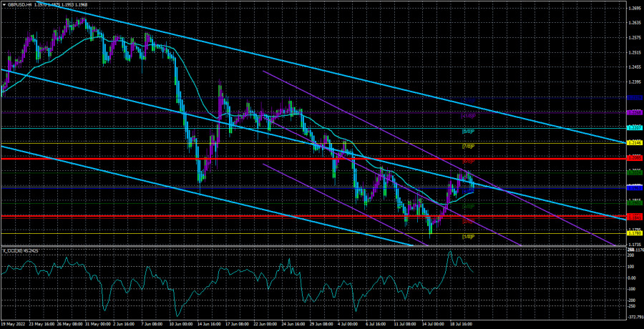Click the cyan 1.2207 price tag
Image resolution: width=644 pixels, height=329 pixels.
point(633,127)
